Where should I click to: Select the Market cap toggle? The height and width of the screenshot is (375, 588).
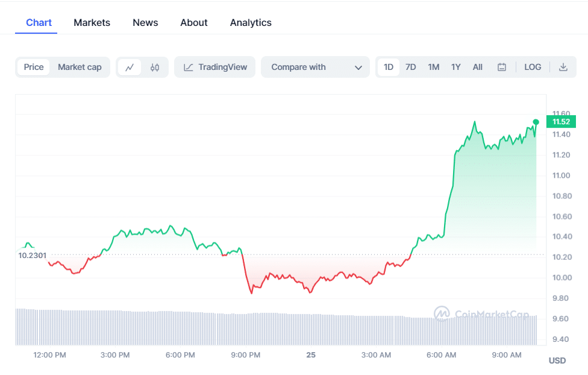[x=80, y=67]
